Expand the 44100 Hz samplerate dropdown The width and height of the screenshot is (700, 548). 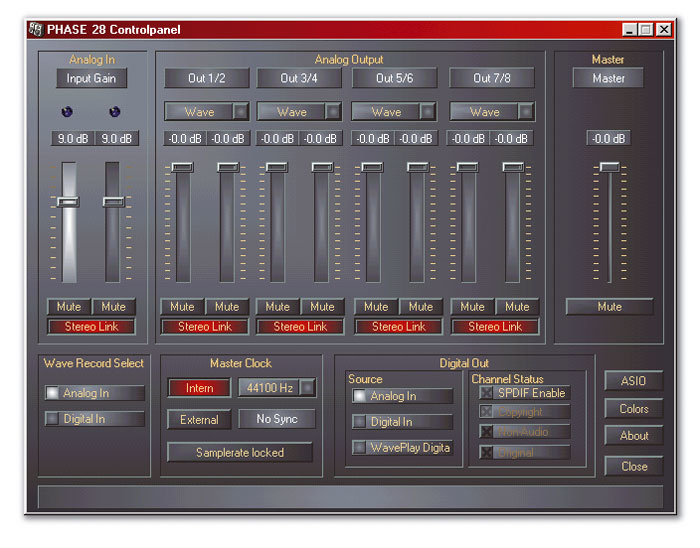308,387
